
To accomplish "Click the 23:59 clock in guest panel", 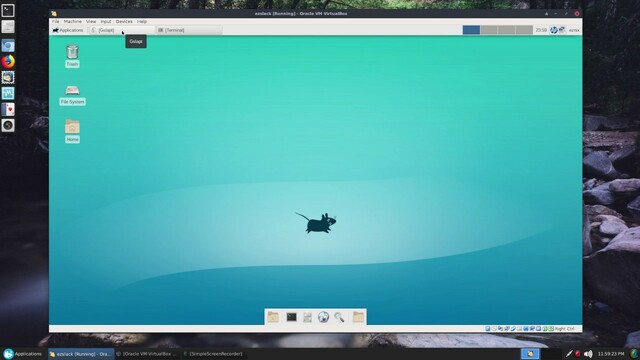I will coord(541,30).
